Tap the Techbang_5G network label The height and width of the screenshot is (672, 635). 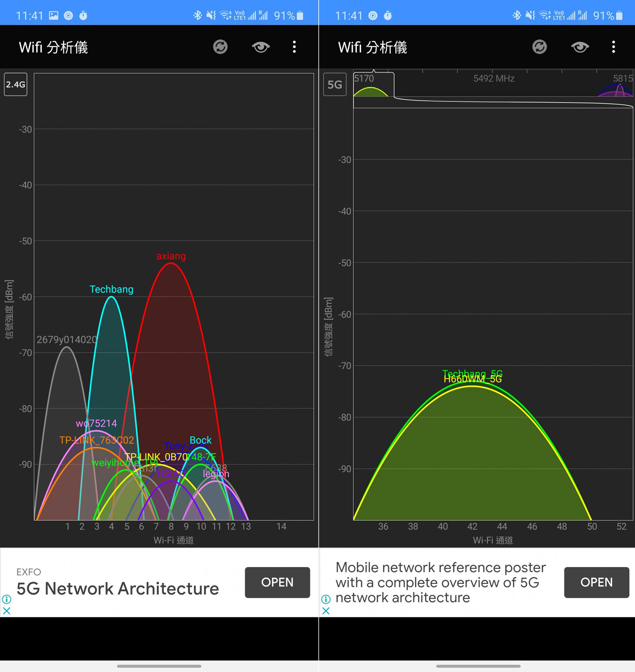click(473, 373)
